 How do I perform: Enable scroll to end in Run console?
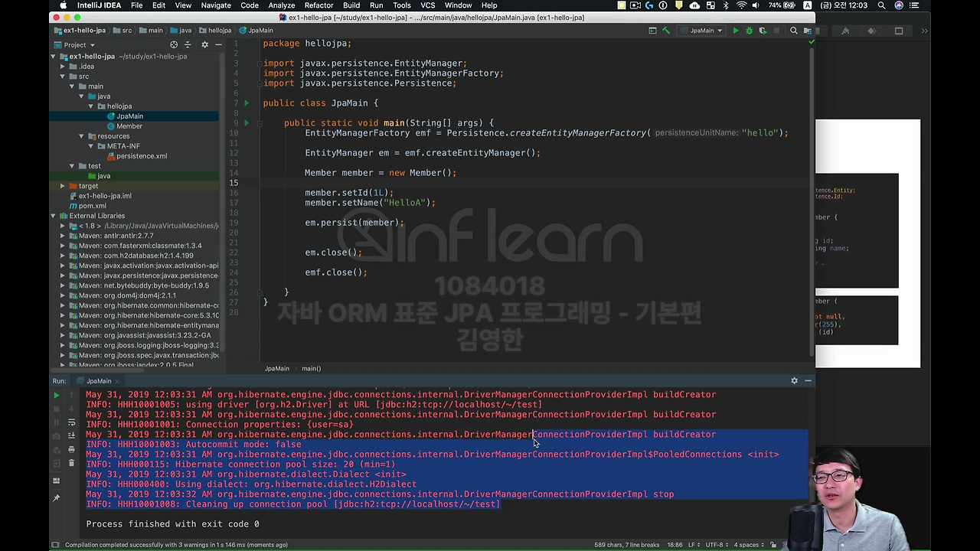(x=71, y=436)
